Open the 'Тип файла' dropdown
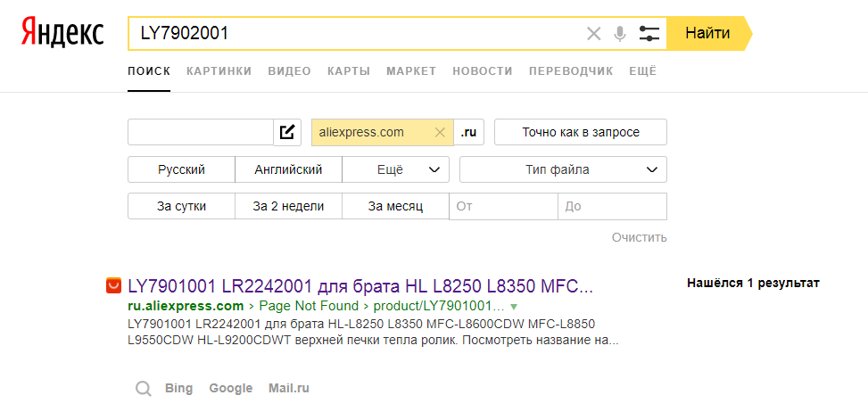This screenshot has width=868, height=420. [562, 169]
